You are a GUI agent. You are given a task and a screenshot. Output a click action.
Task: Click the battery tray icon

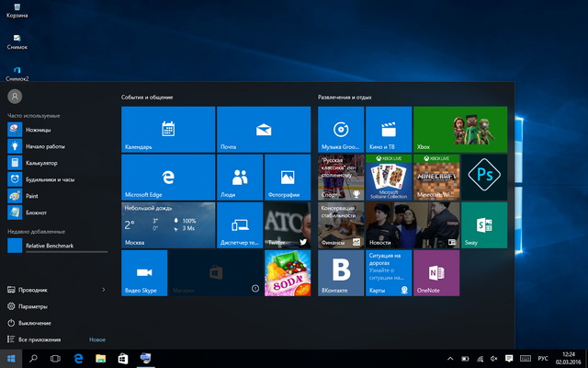(x=465, y=359)
